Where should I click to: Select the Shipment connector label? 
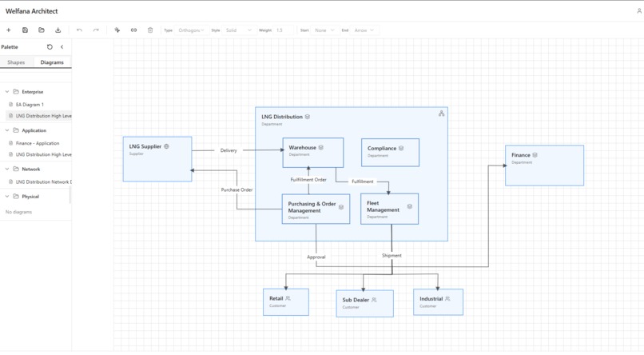[392, 255]
